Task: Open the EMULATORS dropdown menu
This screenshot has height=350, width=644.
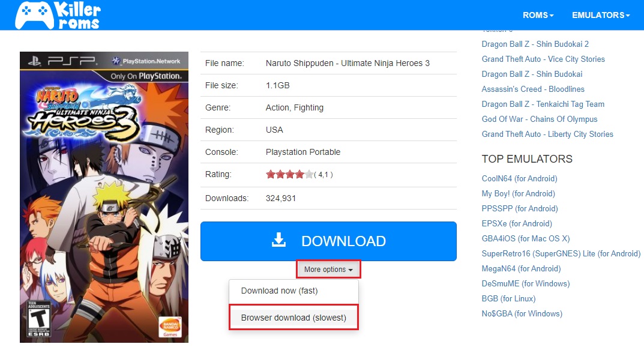Action: point(600,15)
